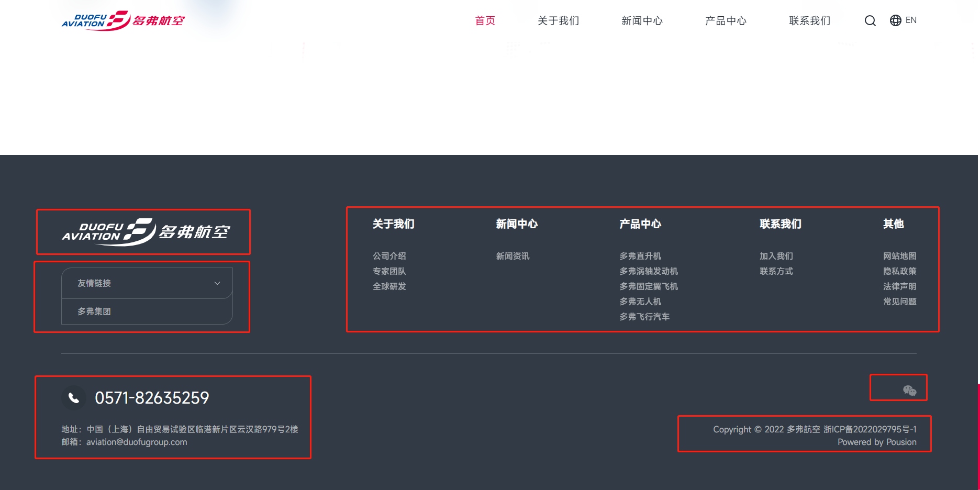Viewport: 980px width, 490px height.
Task: Open 加入我们 footer link
Action: (777, 256)
